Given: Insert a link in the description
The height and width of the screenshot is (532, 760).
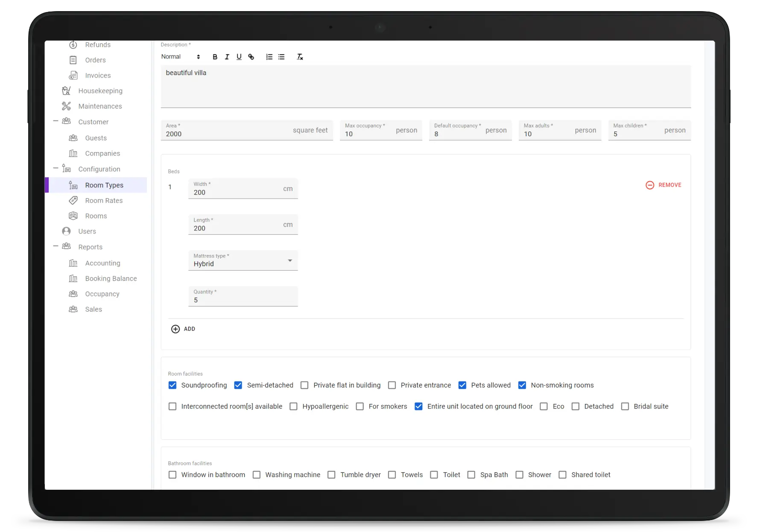Looking at the screenshot, I should pos(251,57).
